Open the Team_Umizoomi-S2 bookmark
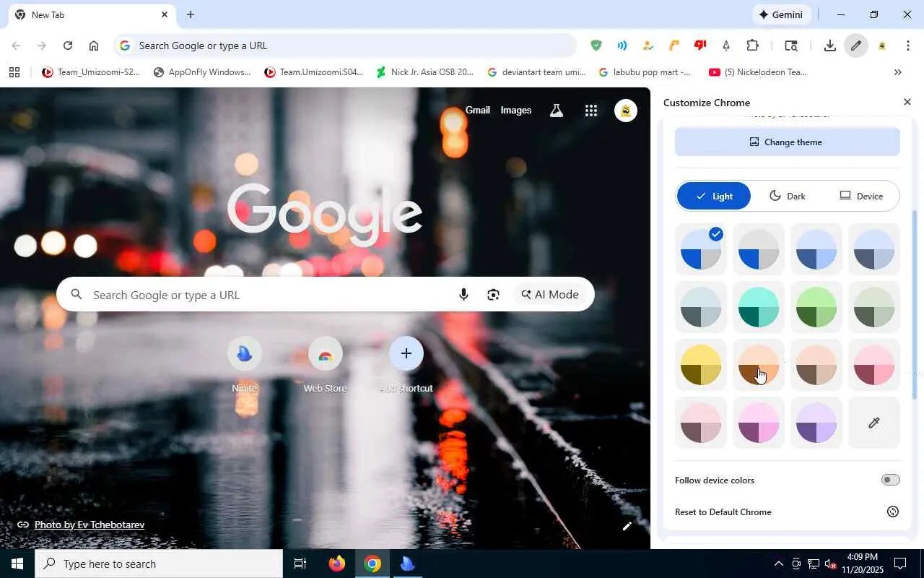The width and height of the screenshot is (924, 578). tap(91, 72)
